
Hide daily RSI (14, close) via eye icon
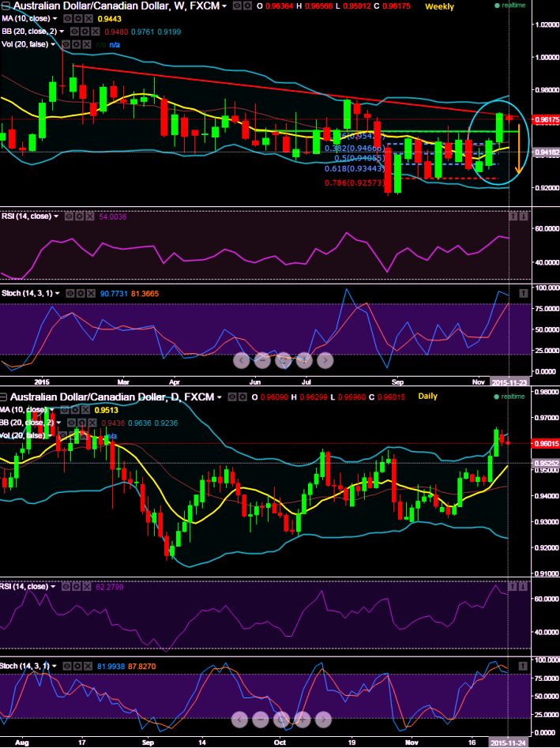pyautogui.click(x=66, y=586)
